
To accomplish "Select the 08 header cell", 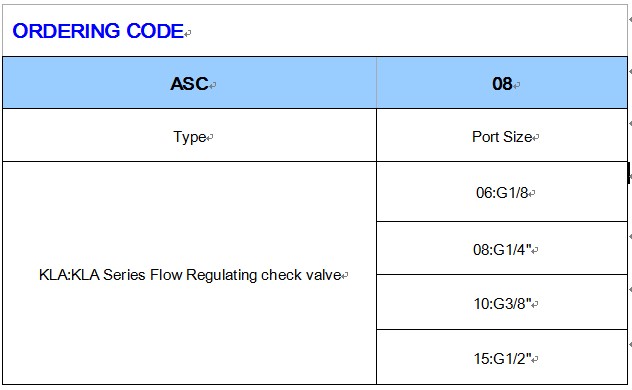I will [x=502, y=83].
